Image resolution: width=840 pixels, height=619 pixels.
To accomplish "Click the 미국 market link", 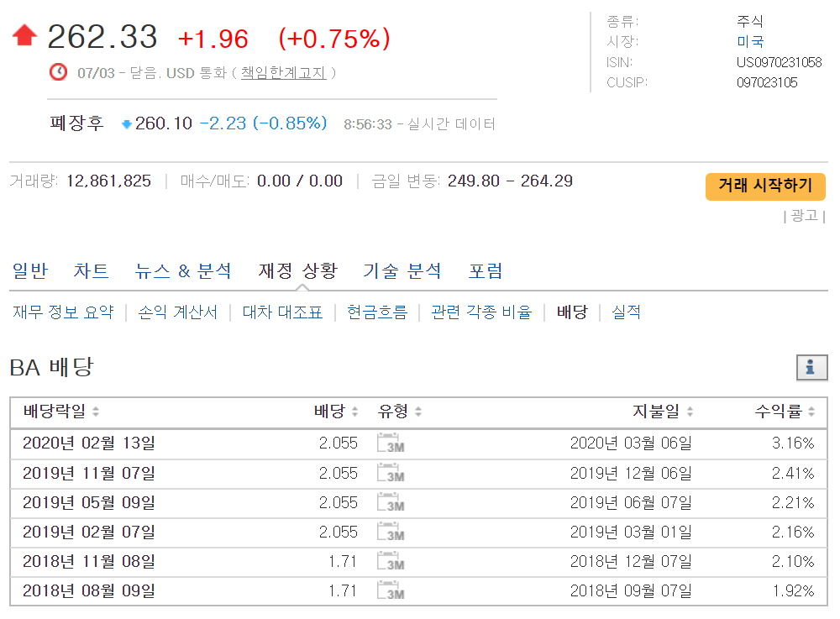I will click(x=750, y=41).
